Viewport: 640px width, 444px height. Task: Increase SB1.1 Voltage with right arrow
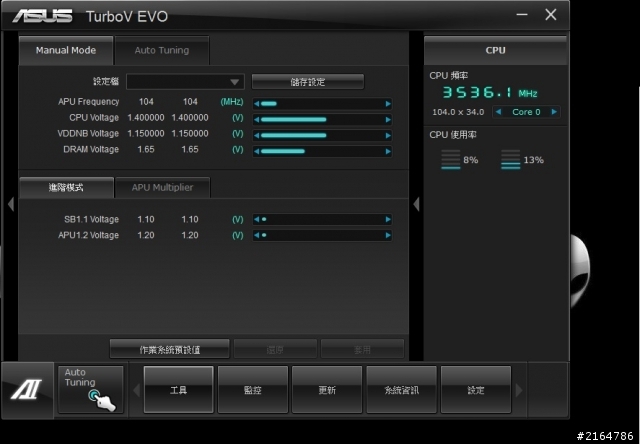coord(388,220)
